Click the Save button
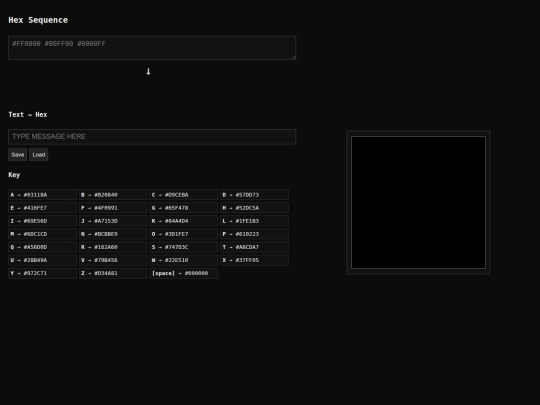Image resolution: width=540 pixels, height=405 pixels. [18, 155]
